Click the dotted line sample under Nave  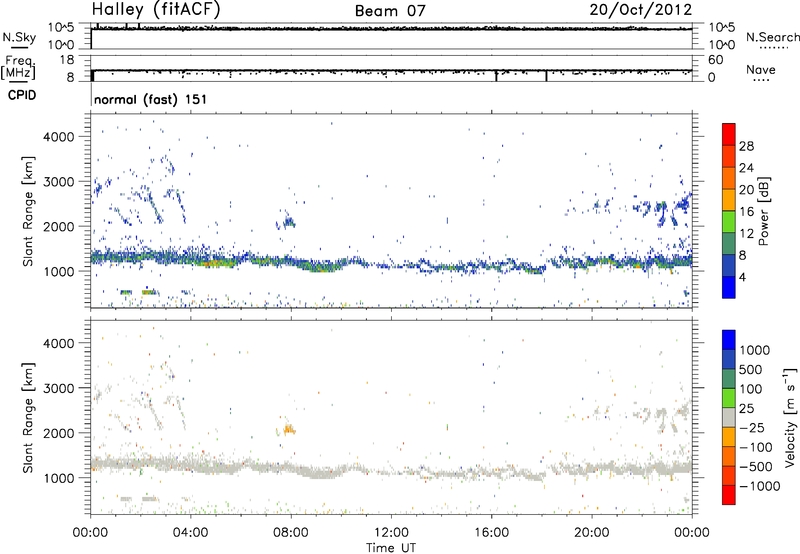coord(761,81)
